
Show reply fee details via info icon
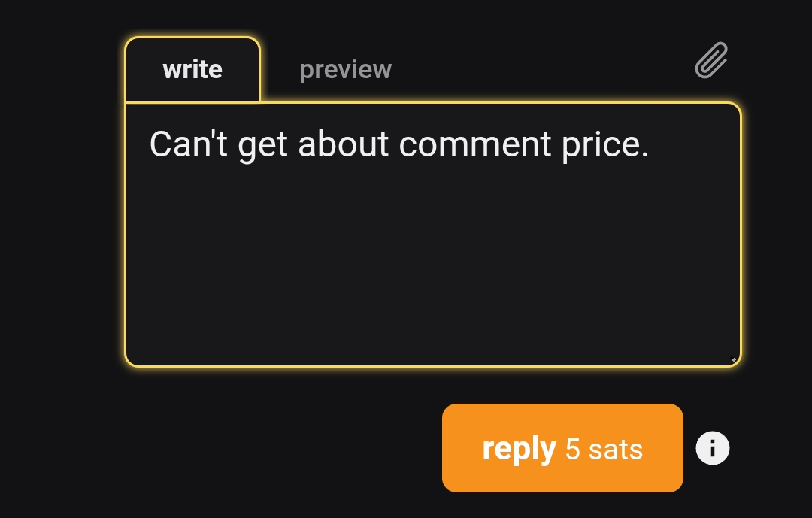[x=712, y=449]
